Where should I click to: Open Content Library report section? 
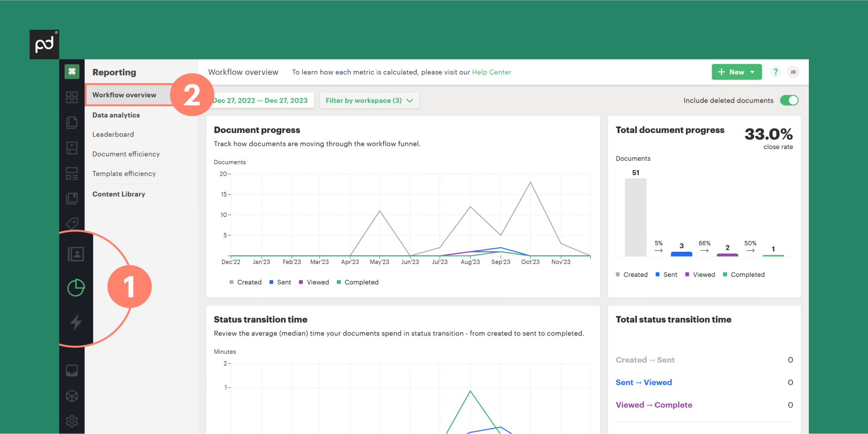(119, 194)
